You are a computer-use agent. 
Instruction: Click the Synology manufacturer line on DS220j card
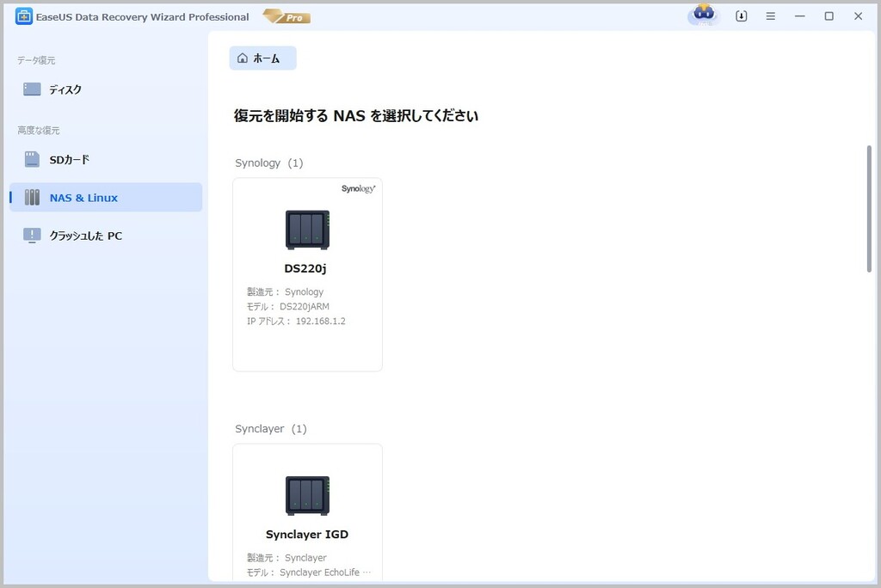(285, 292)
